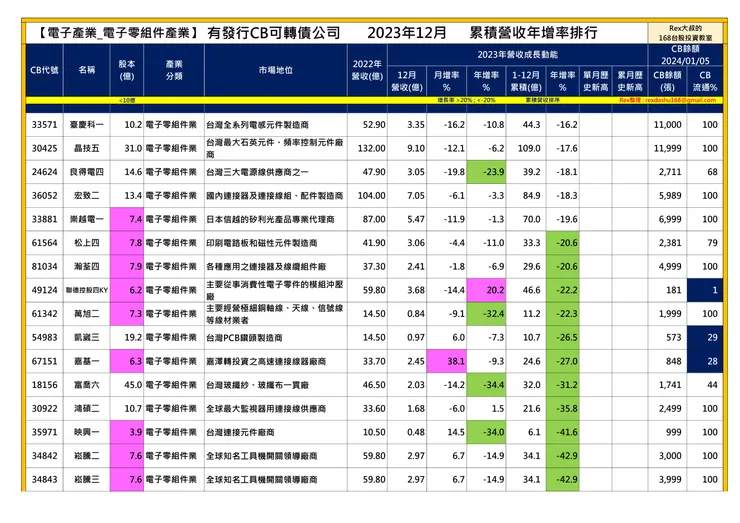Click the Rex大叔的 168台股投資教室 badge

[x=685, y=33]
